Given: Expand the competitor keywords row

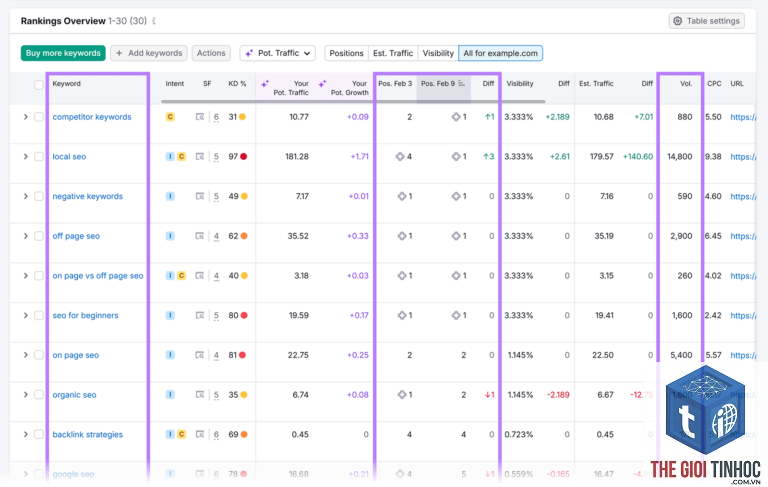Looking at the screenshot, I should pos(25,117).
